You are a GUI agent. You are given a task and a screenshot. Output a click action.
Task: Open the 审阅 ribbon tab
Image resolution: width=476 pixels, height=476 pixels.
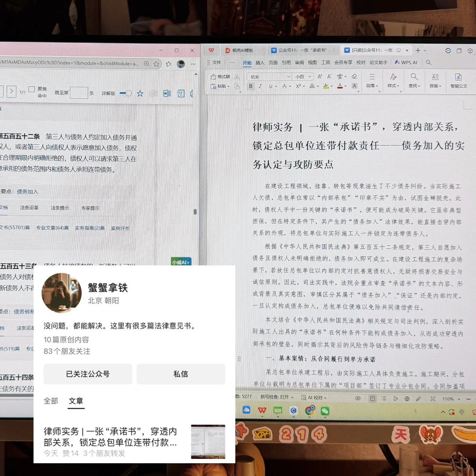[299, 63]
